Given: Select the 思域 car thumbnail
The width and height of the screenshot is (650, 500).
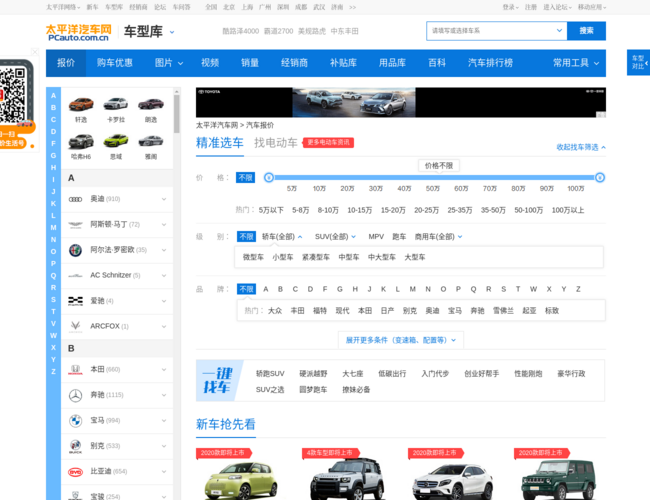Looking at the screenshot, I should point(116,141).
